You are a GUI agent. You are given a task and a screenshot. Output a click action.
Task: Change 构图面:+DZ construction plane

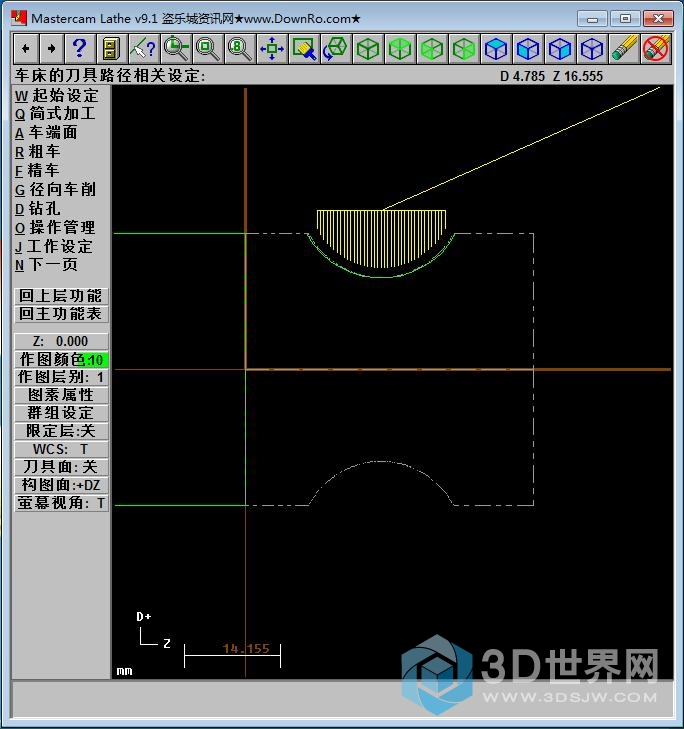[61, 485]
